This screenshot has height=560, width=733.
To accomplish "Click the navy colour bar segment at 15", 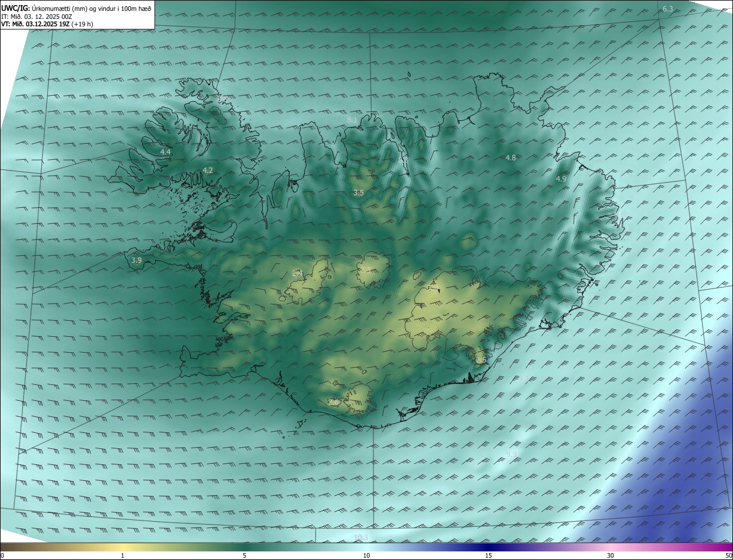I will 488,547.
